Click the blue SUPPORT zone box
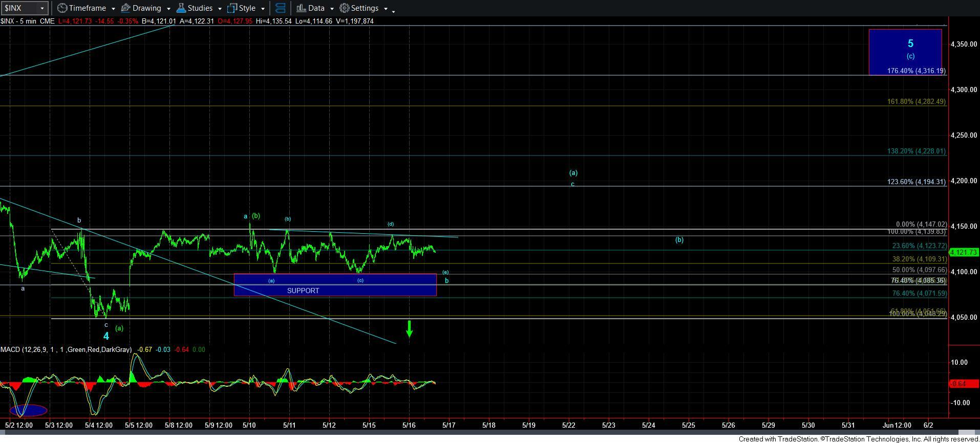The height and width of the screenshot is (443, 980). point(335,285)
